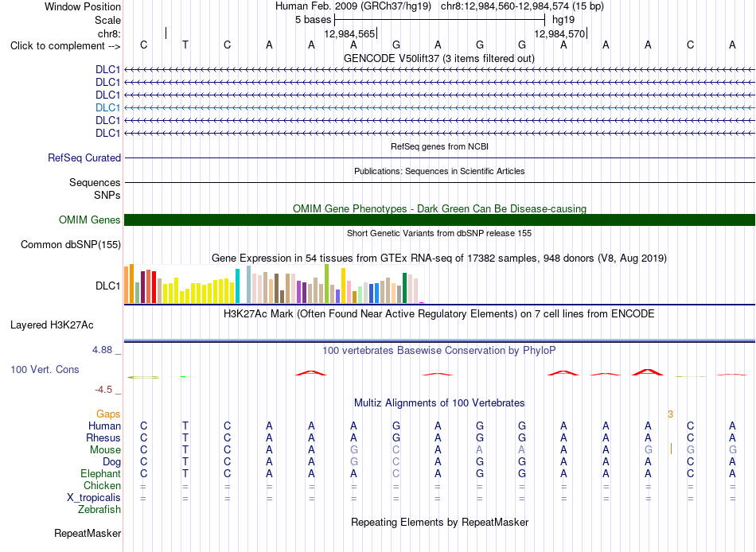Click the orange gap number 3 marker

coord(670,414)
